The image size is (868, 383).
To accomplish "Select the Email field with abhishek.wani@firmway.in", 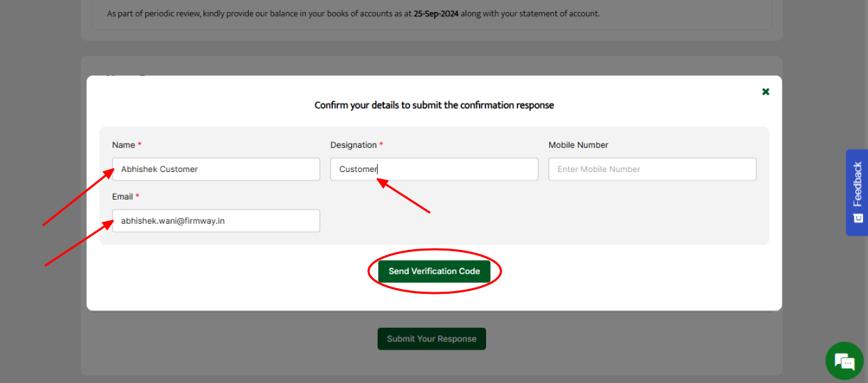I will tap(216, 221).
